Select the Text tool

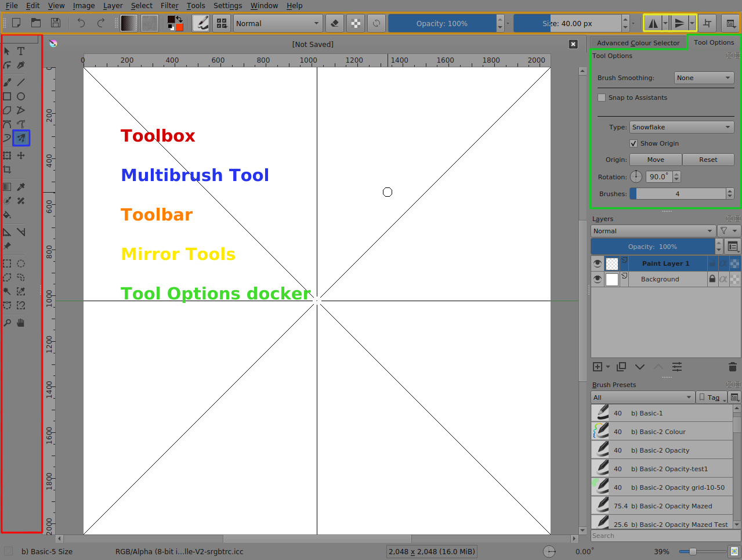[x=21, y=51]
